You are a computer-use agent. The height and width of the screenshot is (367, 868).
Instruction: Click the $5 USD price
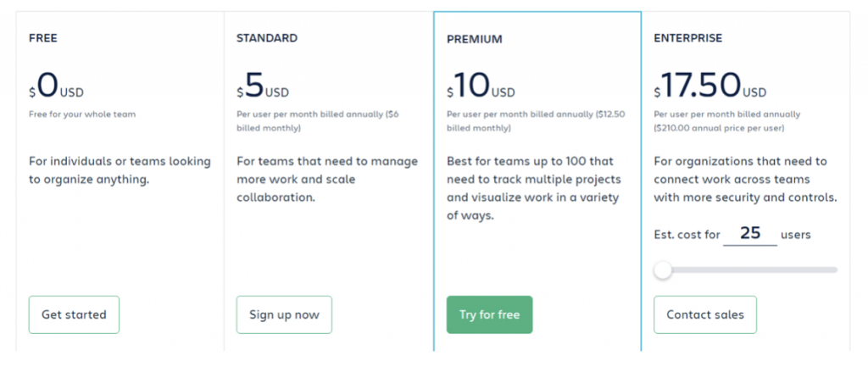263,86
